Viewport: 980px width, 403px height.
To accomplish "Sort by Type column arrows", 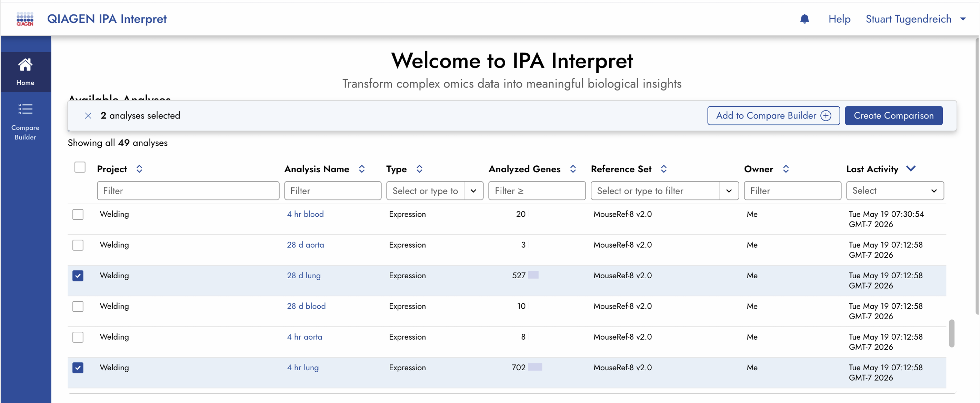I will point(419,169).
